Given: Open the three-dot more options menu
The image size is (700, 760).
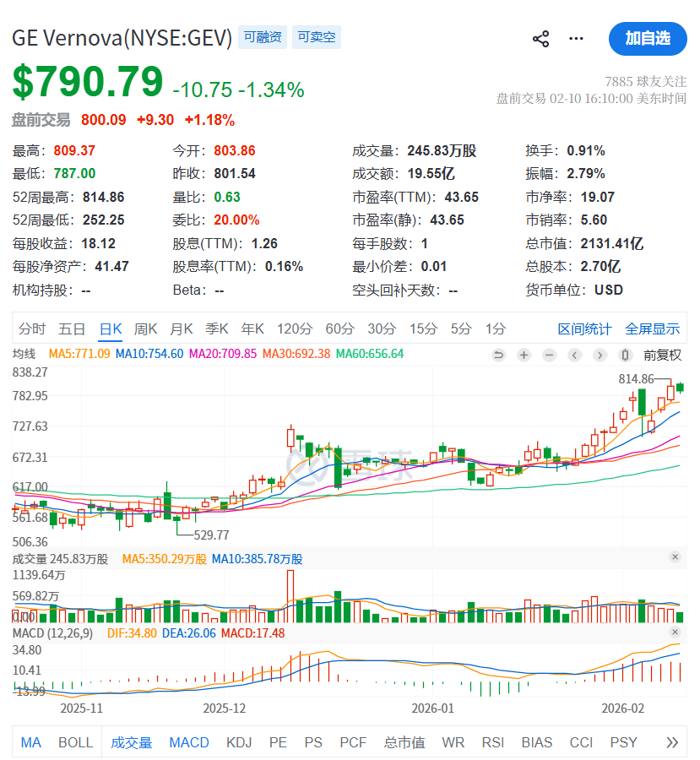Looking at the screenshot, I should 575,38.
